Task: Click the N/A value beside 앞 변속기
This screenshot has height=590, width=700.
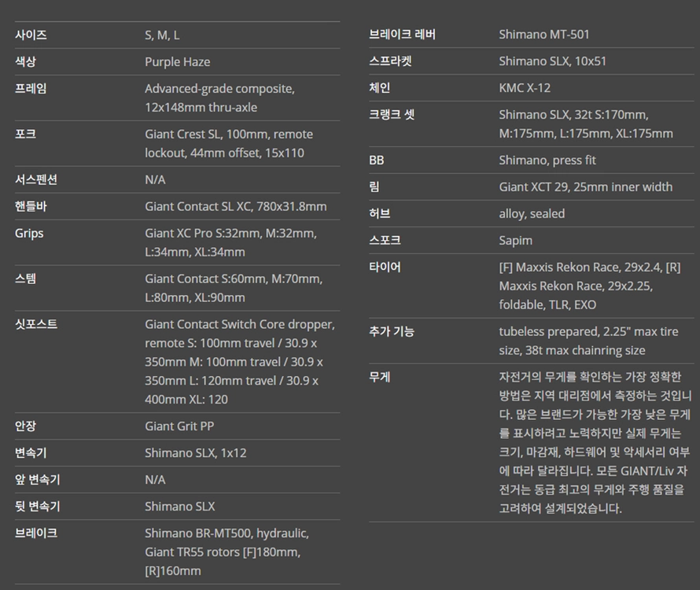Action: coord(155,480)
